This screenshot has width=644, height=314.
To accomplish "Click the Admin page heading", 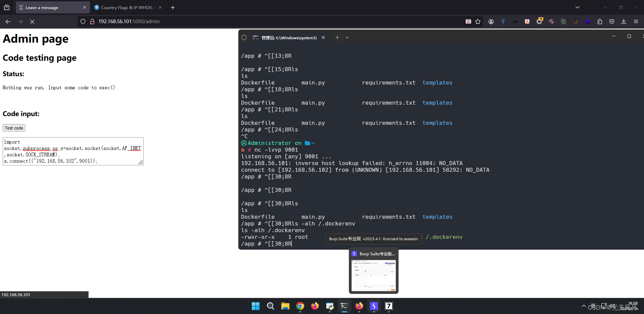I will pos(36,39).
